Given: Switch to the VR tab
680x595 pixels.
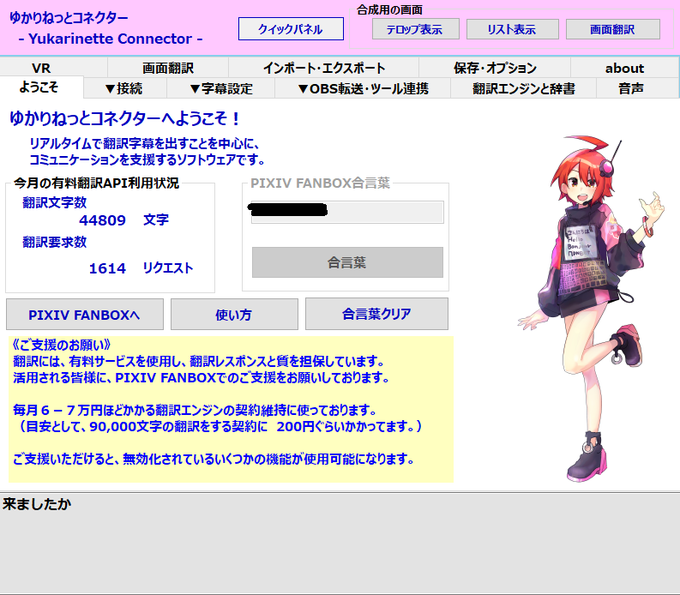Looking at the screenshot, I should [x=54, y=68].
